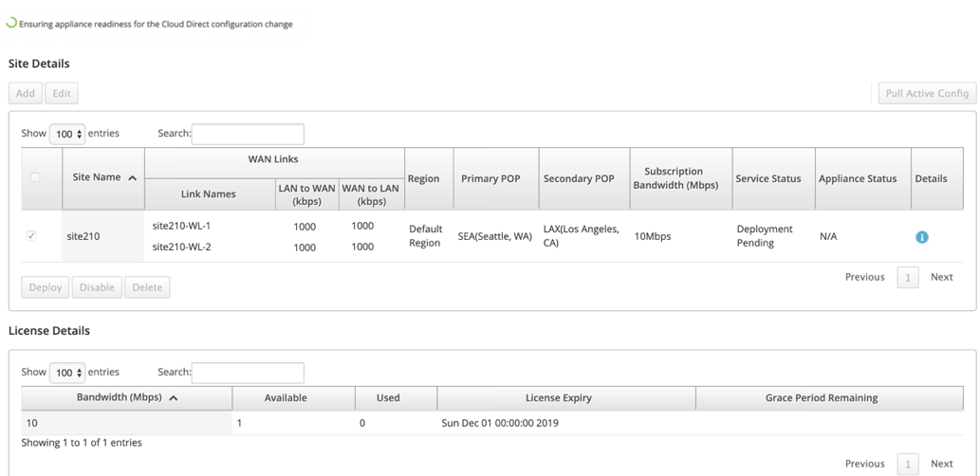Image resolution: width=980 pixels, height=476 pixels.
Task: Click the Edit site button
Action: click(x=62, y=93)
